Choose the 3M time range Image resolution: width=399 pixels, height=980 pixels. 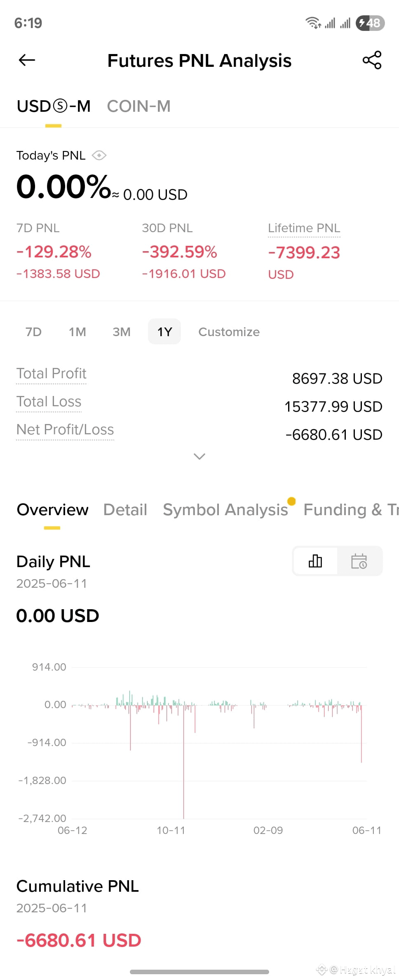pyautogui.click(x=122, y=332)
